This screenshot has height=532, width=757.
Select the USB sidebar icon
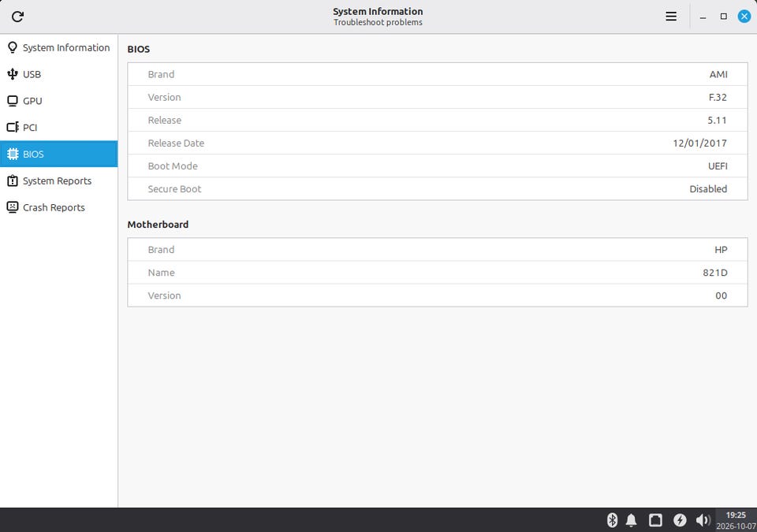[13, 74]
